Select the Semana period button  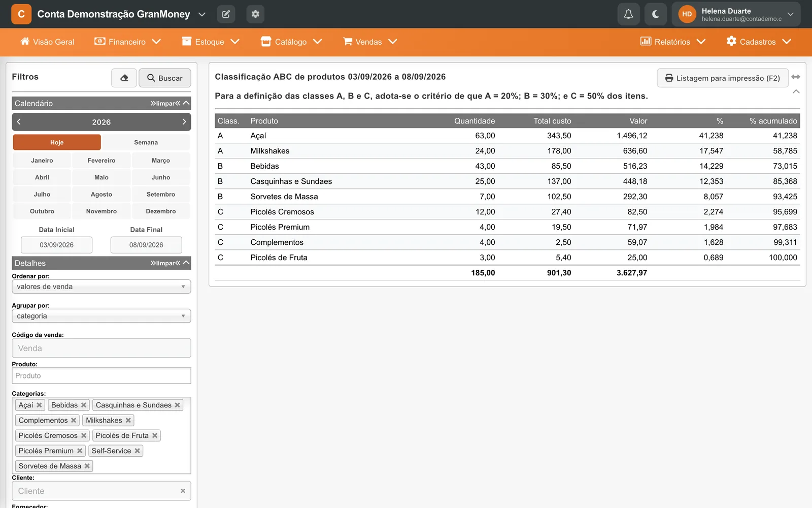[x=146, y=142]
